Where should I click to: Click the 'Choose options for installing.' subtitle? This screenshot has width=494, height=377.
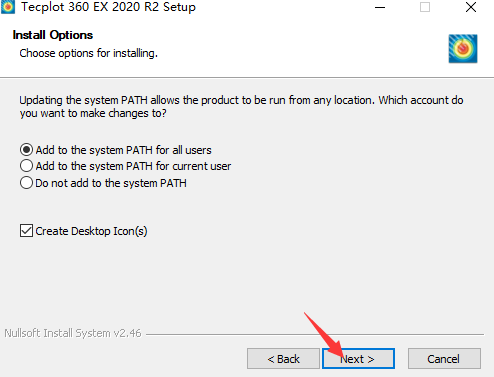click(x=88, y=53)
